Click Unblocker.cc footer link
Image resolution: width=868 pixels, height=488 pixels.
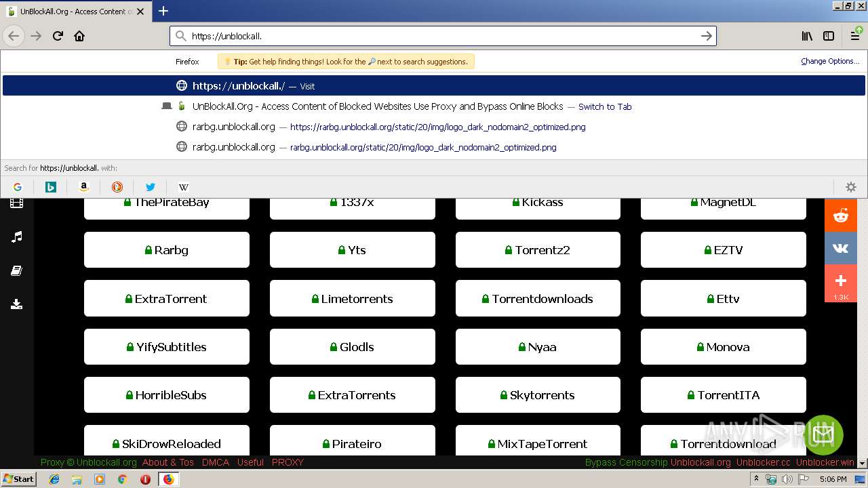764,462
